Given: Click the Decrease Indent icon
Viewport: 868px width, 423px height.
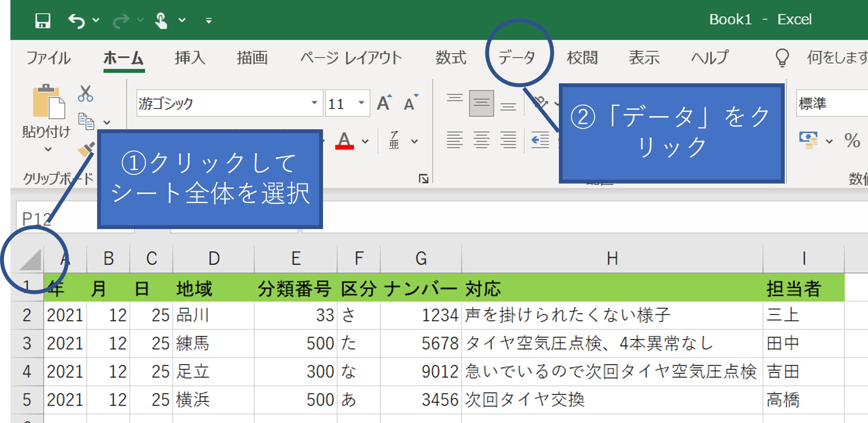Looking at the screenshot, I should pos(540,140).
